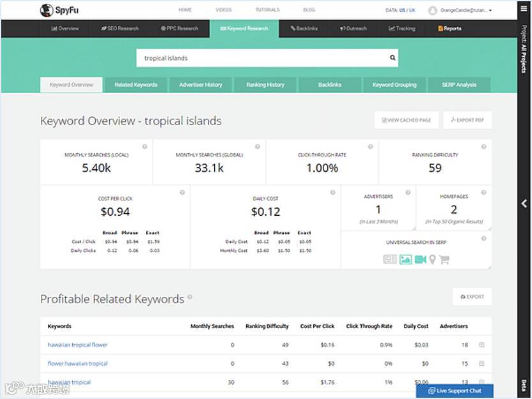Click info icon on Click-Through Rate card
This screenshot has height=399, width=532.
pos(371,147)
